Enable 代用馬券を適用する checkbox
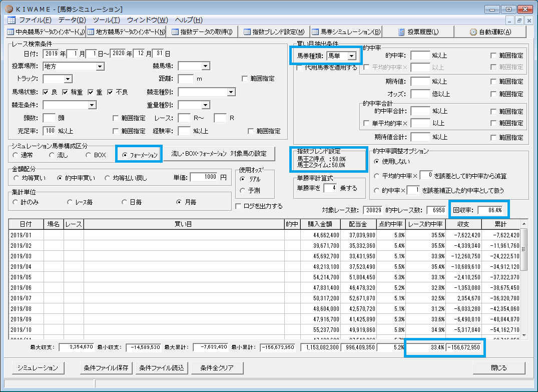Image resolution: width=538 pixels, height=392 pixels. point(299,68)
